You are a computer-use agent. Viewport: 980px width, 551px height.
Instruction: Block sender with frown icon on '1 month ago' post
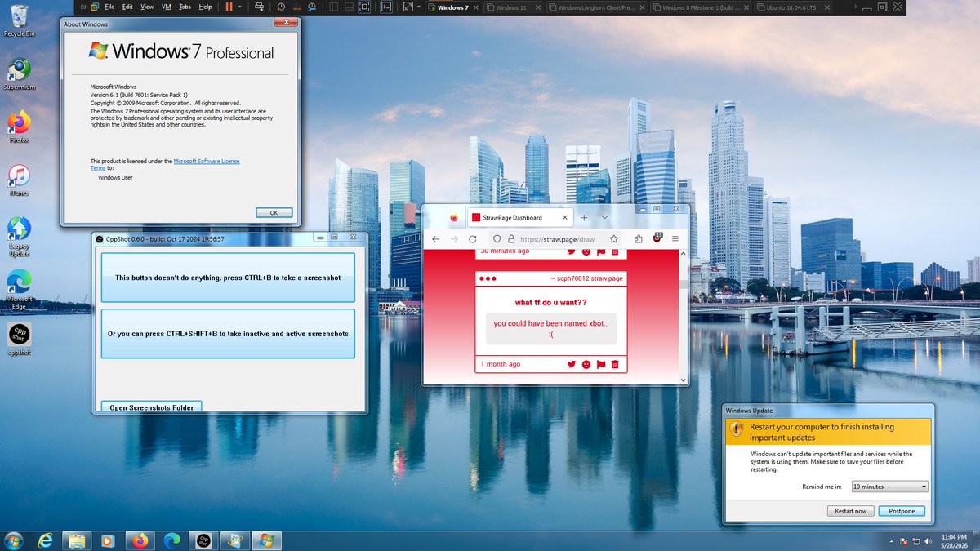(x=586, y=364)
